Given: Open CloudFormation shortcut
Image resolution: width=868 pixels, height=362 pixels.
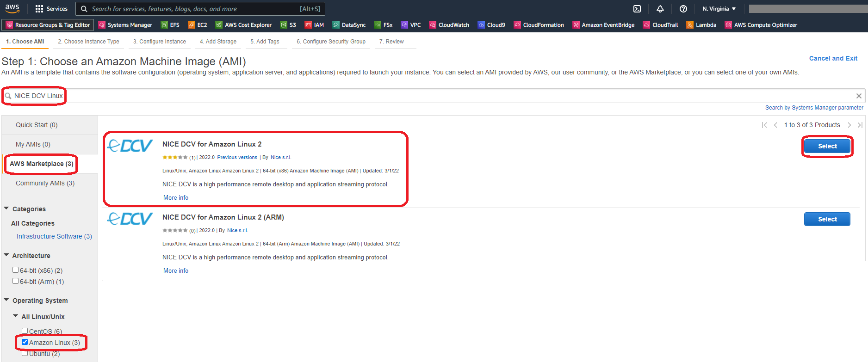Looking at the screenshot, I should (539, 25).
